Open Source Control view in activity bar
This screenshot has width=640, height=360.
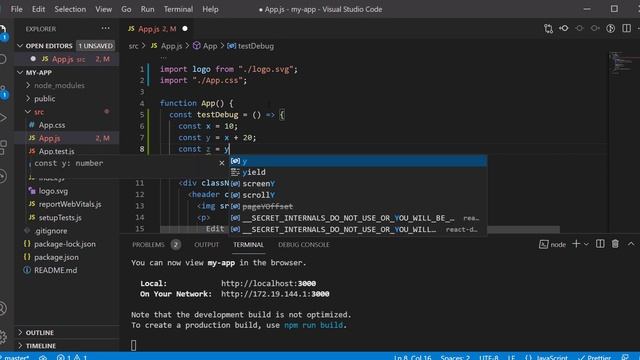[3, 92]
